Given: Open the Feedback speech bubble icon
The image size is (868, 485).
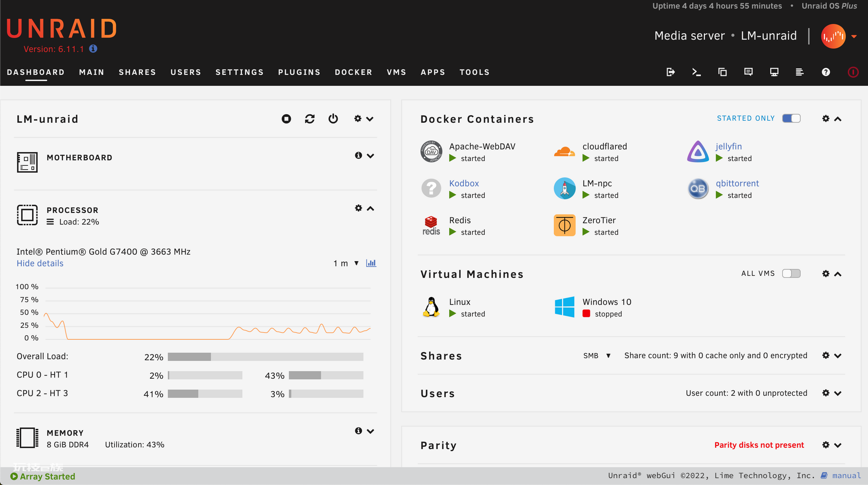Looking at the screenshot, I should [748, 72].
